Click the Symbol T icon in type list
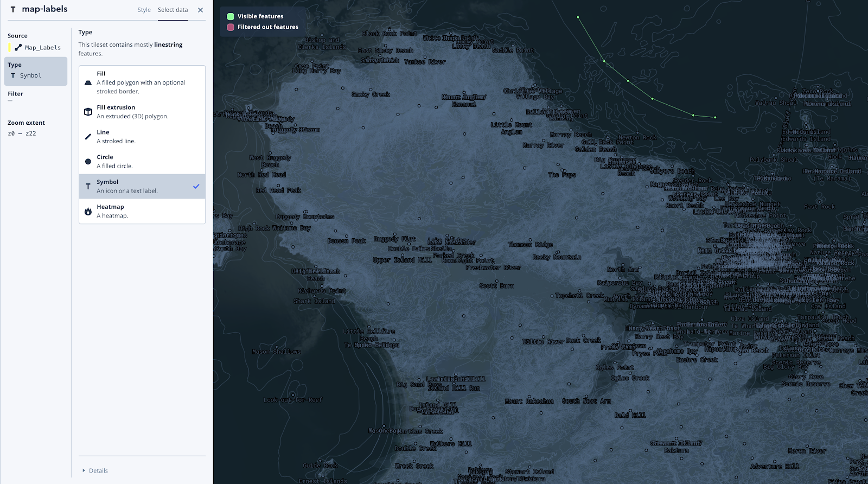This screenshot has height=484, width=868. (x=88, y=187)
